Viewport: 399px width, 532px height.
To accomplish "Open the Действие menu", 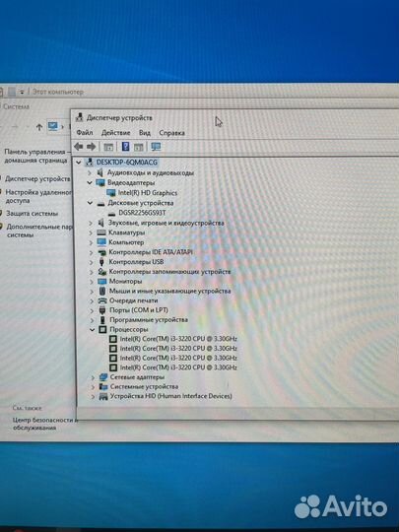I will tap(115, 133).
